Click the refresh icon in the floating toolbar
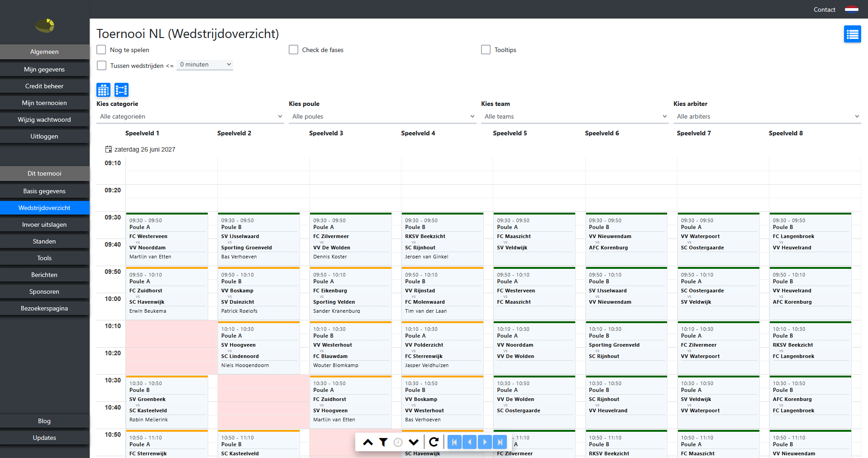 click(x=434, y=442)
